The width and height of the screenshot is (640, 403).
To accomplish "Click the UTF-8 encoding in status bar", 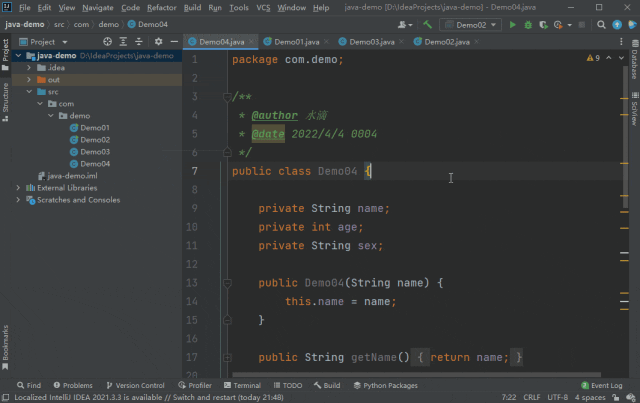I will pyautogui.click(x=560, y=397).
